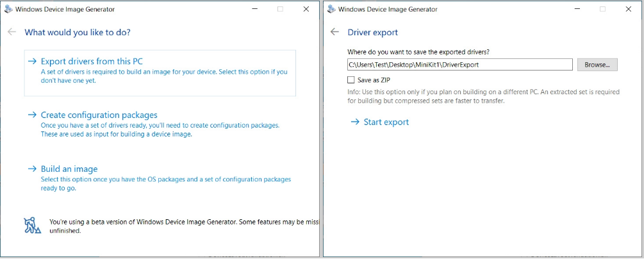Click 'What would you like to do?' heading
The width and height of the screenshot is (644, 259).
pos(78,32)
